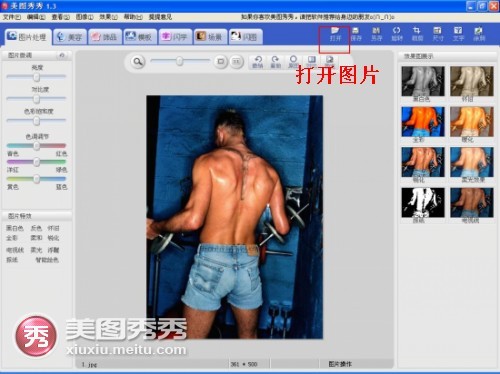This screenshot has width=500, height=374.
Task: Apply 怀旧 from the 图片特效 list
Action: [x=53, y=228]
